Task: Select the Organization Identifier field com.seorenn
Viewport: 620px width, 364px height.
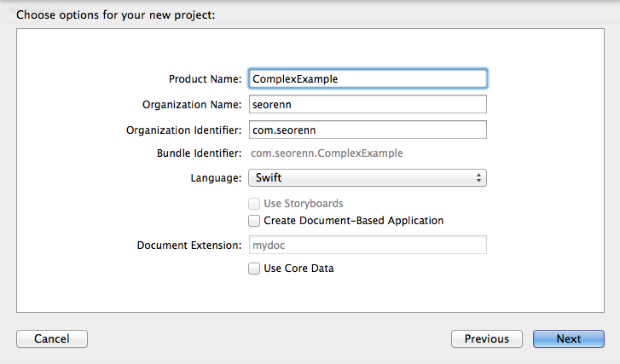Action: click(368, 130)
